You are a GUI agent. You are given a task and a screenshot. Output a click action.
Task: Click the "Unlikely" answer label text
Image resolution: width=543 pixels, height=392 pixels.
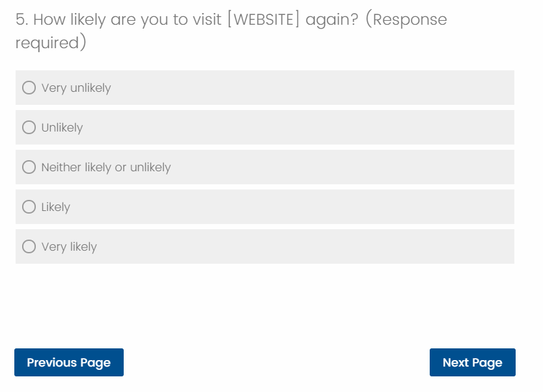62,128
